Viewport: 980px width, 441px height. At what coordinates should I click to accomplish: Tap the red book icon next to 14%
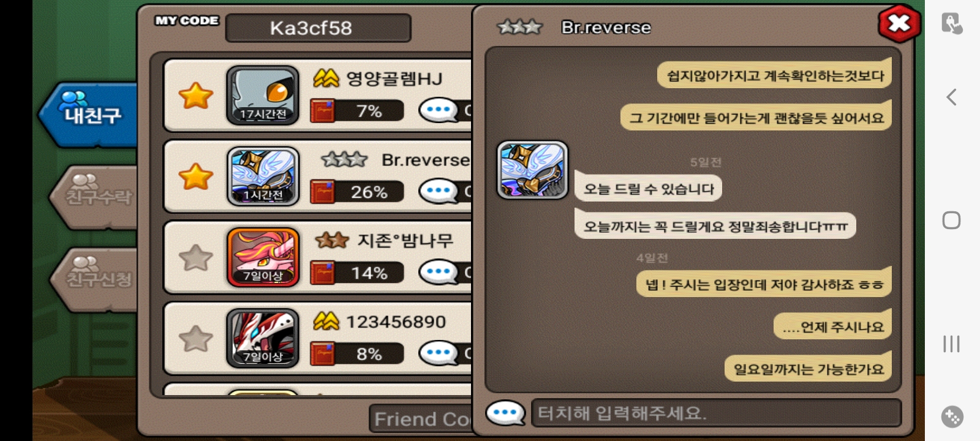click(x=322, y=273)
